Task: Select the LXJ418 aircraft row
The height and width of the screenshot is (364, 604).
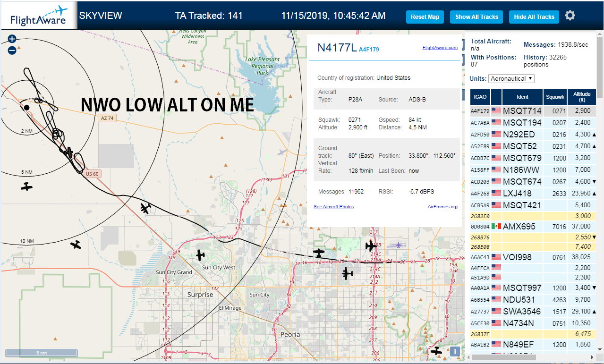Action: point(534,194)
